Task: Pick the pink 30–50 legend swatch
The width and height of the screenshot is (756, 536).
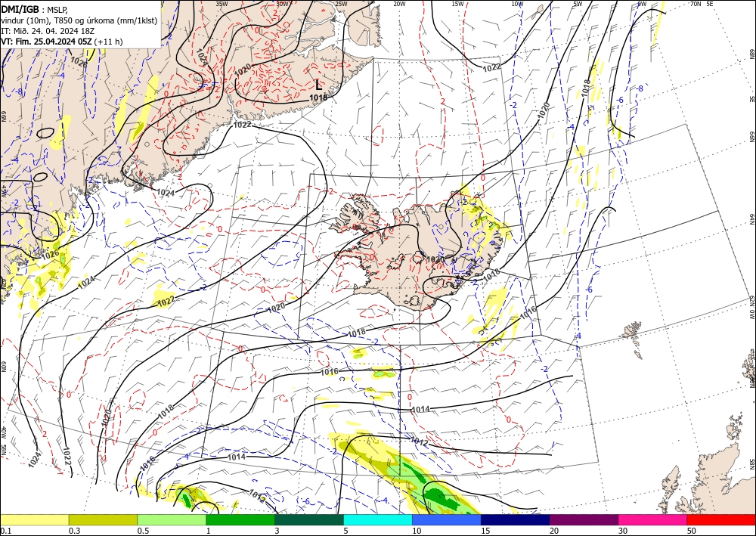Action: click(653, 519)
